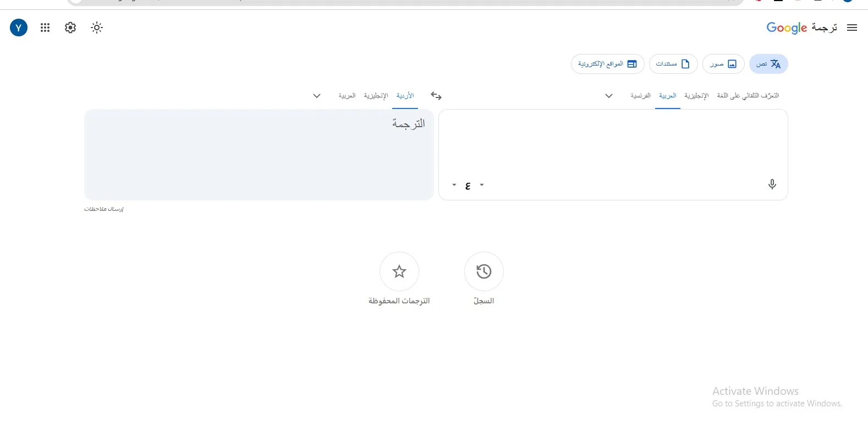Screen dimensions: 868x430
Task: Open the arrow right of ع tool
Action: [482, 185]
